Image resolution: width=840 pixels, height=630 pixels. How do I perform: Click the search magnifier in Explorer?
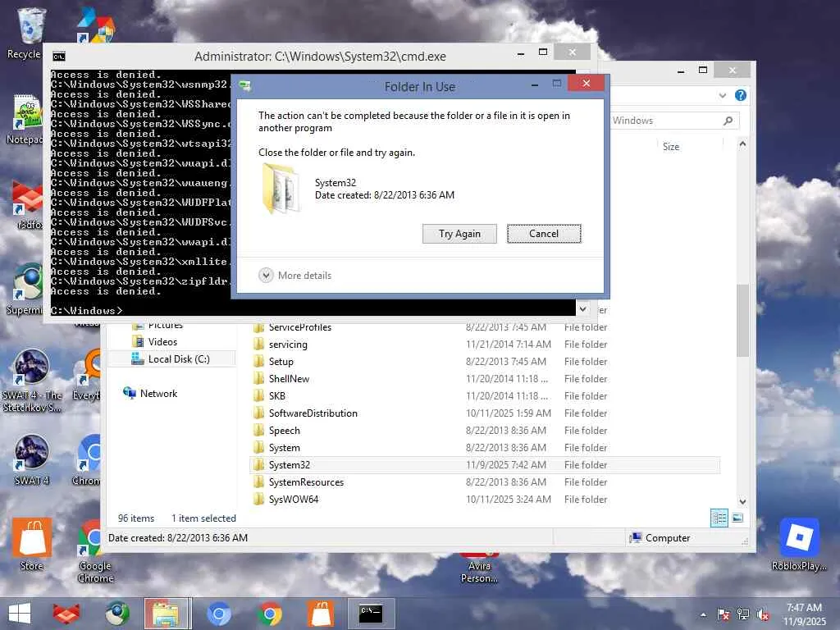(x=728, y=121)
